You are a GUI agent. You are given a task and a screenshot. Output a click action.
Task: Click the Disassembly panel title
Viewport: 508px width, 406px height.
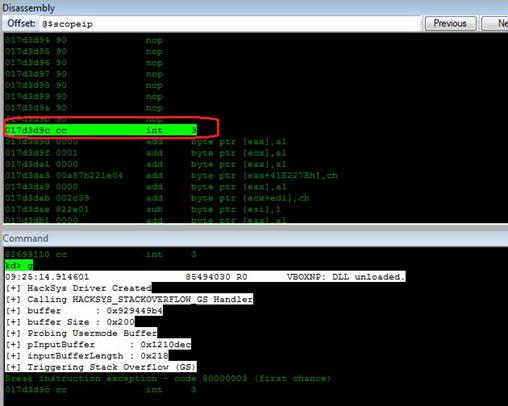tap(29, 8)
